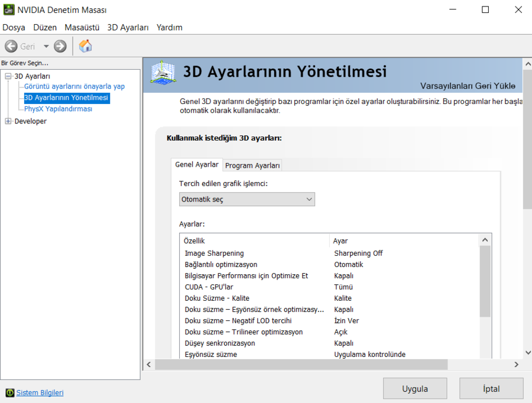
Task: Switch to the Program Ayarları tab
Action: [x=252, y=165]
